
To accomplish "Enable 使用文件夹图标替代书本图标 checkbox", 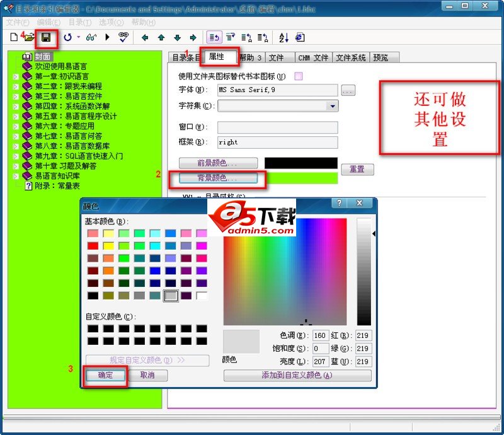I will pyautogui.click(x=297, y=75).
